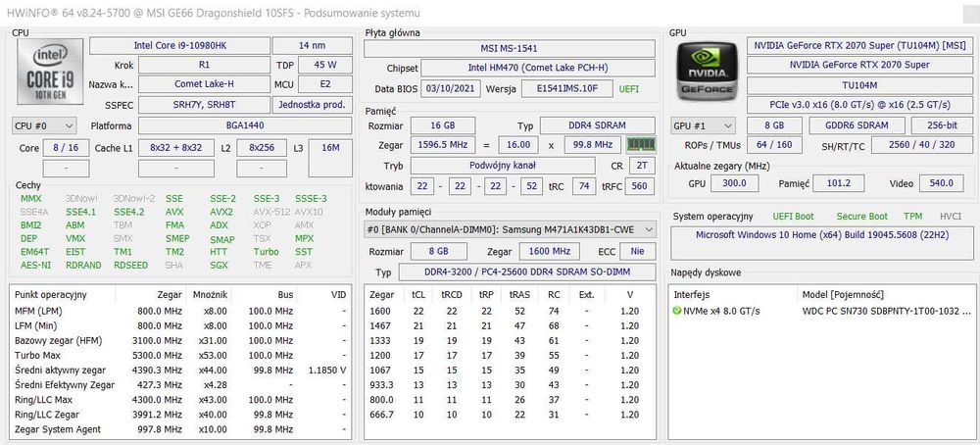Click the RTX 2070 Super (TU104M) [MSI] field

(x=860, y=46)
